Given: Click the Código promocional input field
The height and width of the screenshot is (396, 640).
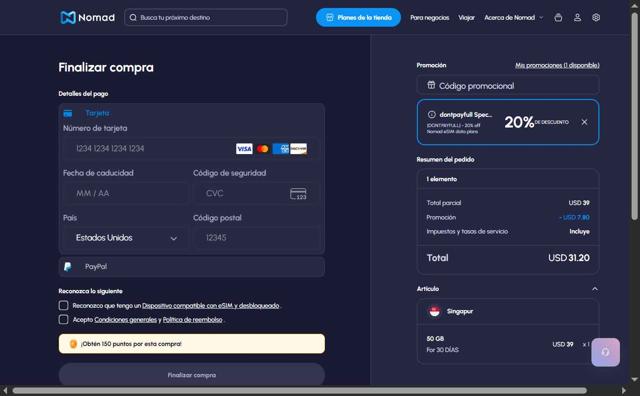Looking at the screenshot, I should 508,86.
